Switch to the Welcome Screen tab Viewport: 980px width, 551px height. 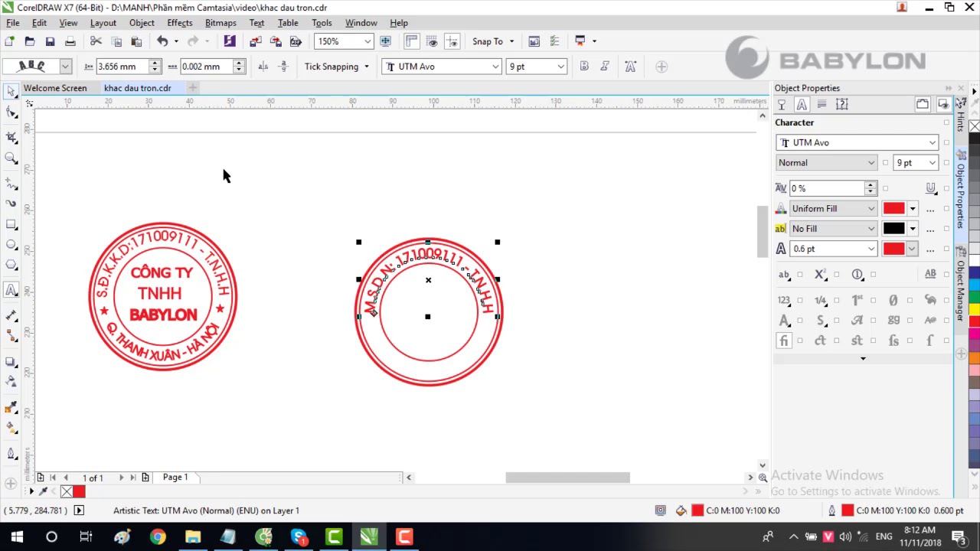point(55,88)
